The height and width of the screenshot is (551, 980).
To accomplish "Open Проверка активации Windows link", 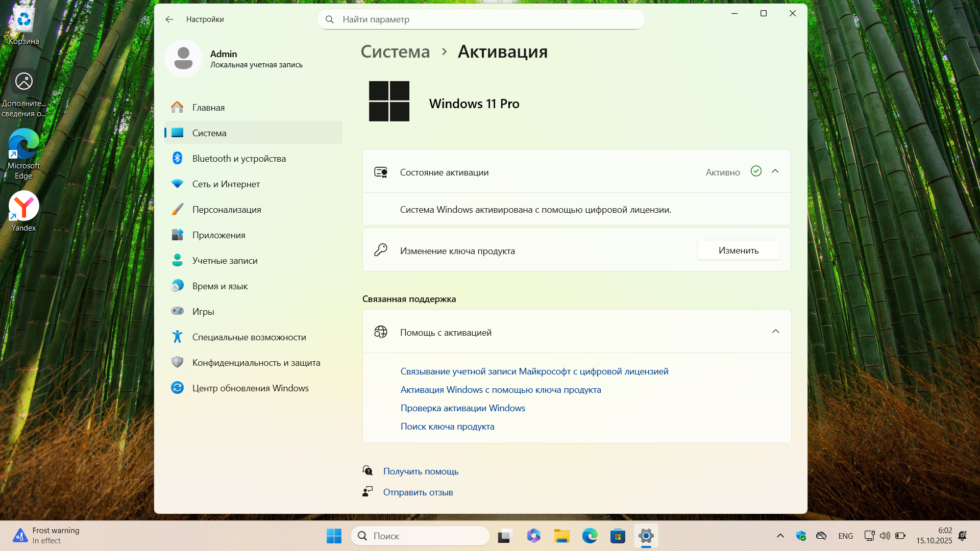I will point(462,408).
